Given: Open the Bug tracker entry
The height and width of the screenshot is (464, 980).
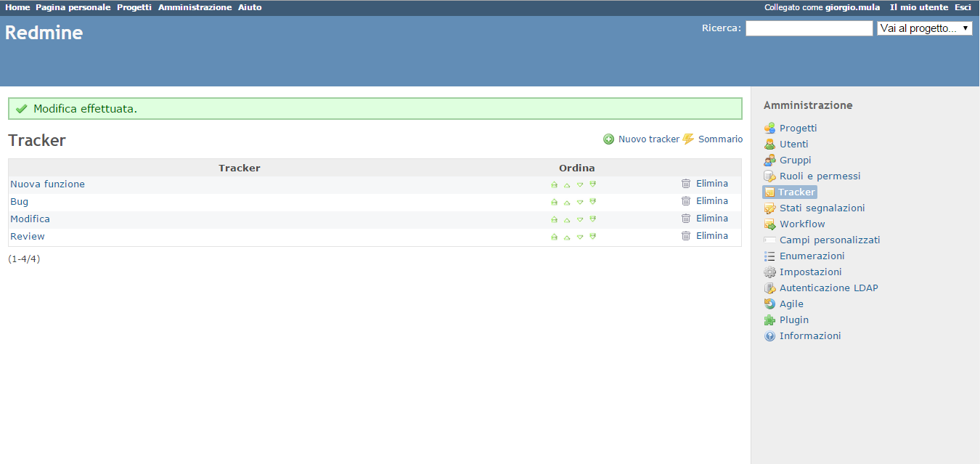Looking at the screenshot, I should (x=20, y=202).
